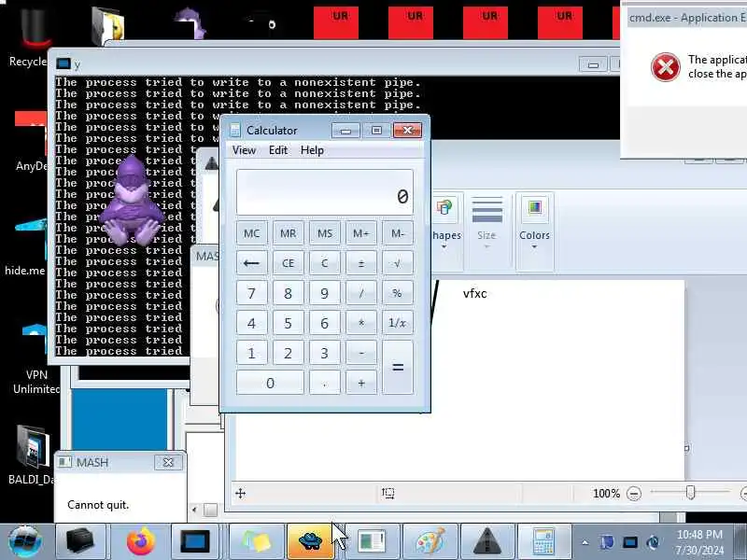The width and height of the screenshot is (747, 560).
Task: Click the UFO game taskbar icon
Action: click(311, 542)
